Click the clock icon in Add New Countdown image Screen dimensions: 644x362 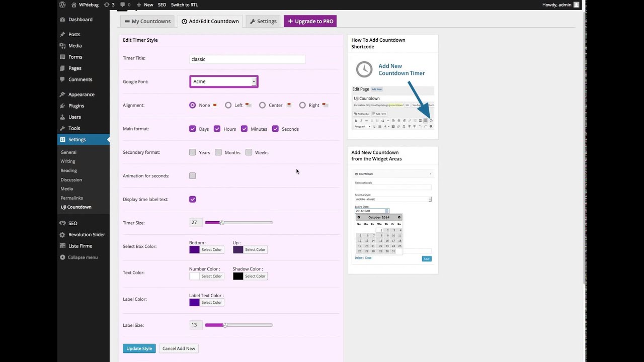(364, 69)
